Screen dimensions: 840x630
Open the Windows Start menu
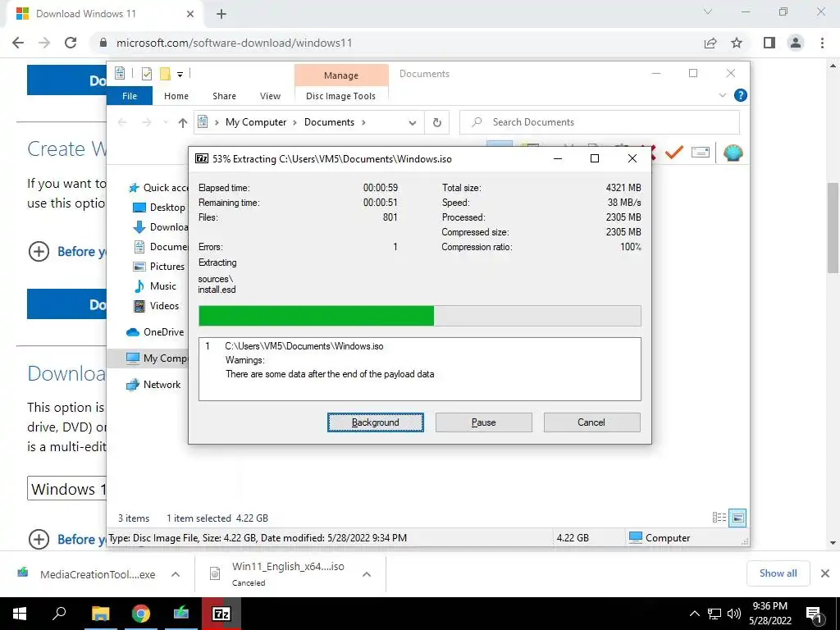point(20,614)
